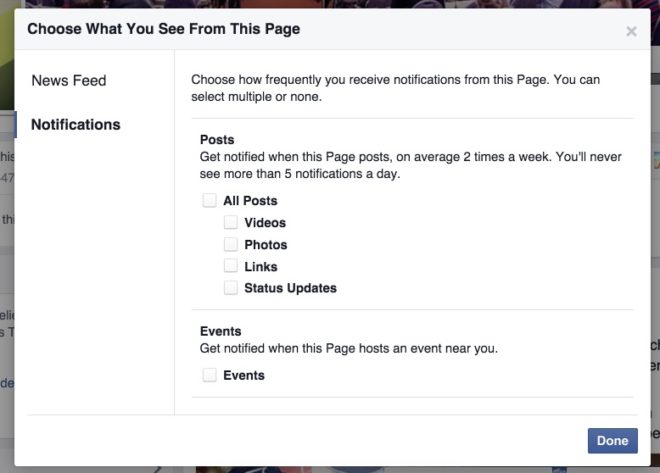The width and height of the screenshot is (660, 473).
Task: Click the bold Events section heading
Action: 221,331
